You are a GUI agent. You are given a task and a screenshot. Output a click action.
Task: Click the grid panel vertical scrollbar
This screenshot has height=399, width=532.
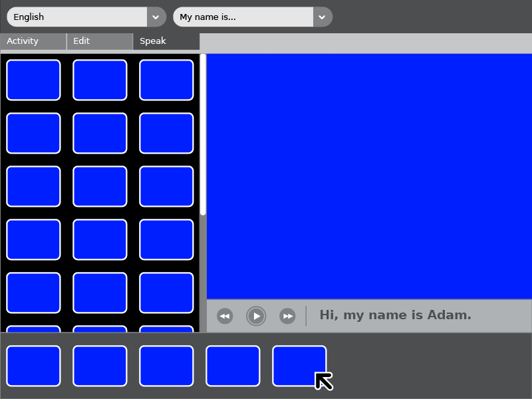coord(203,134)
